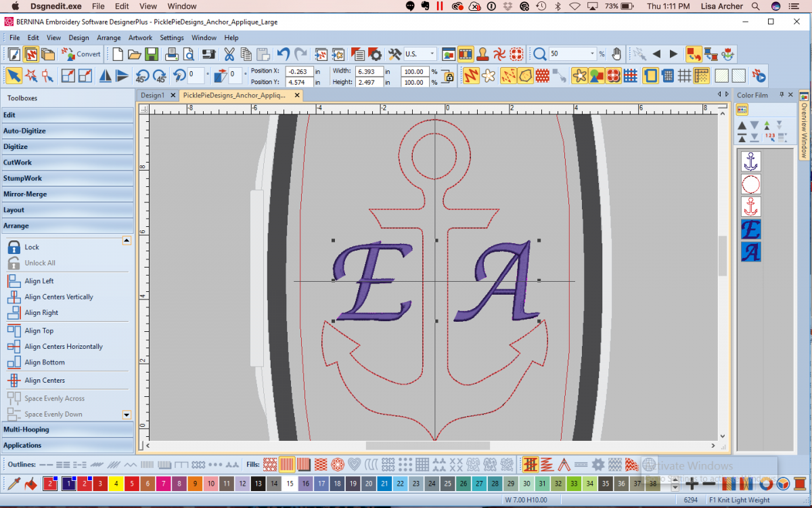The image size is (812, 508).
Task: Click the Lock item in Arrange panel
Action: click(30, 247)
